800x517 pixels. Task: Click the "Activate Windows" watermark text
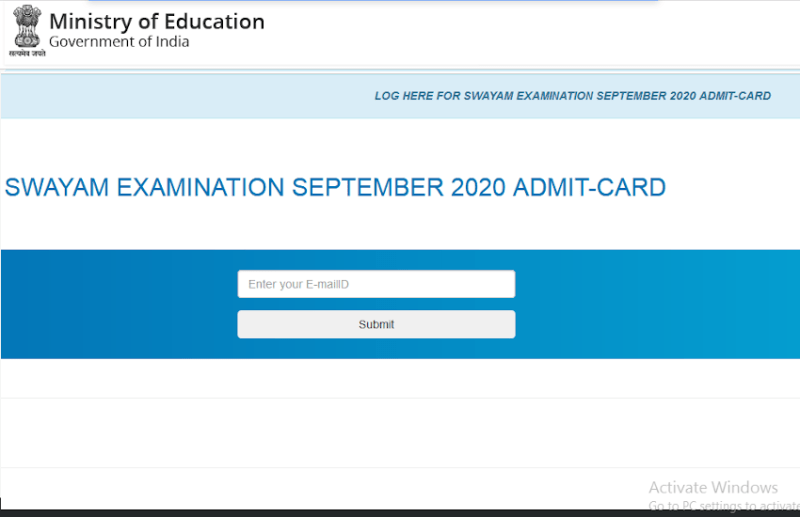(712, 487)
